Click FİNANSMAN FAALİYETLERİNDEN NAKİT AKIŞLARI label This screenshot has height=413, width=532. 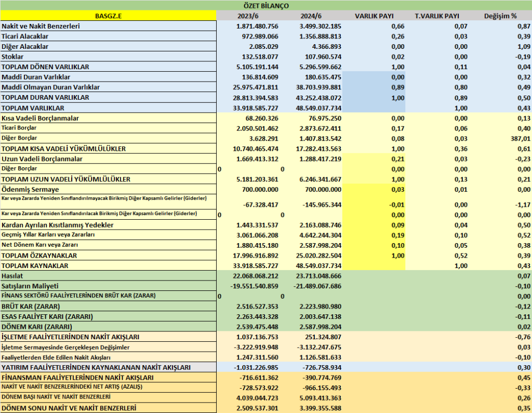pos(78,378)
